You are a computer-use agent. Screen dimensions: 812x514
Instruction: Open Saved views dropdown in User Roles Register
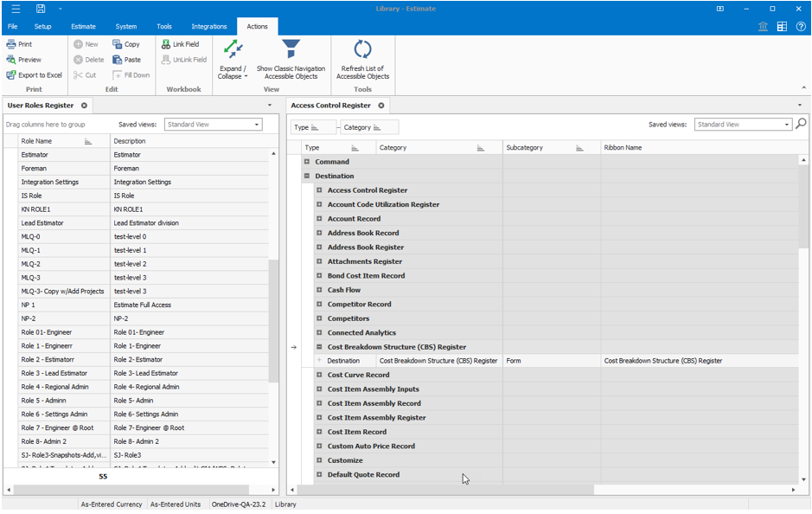coord(257,125)
